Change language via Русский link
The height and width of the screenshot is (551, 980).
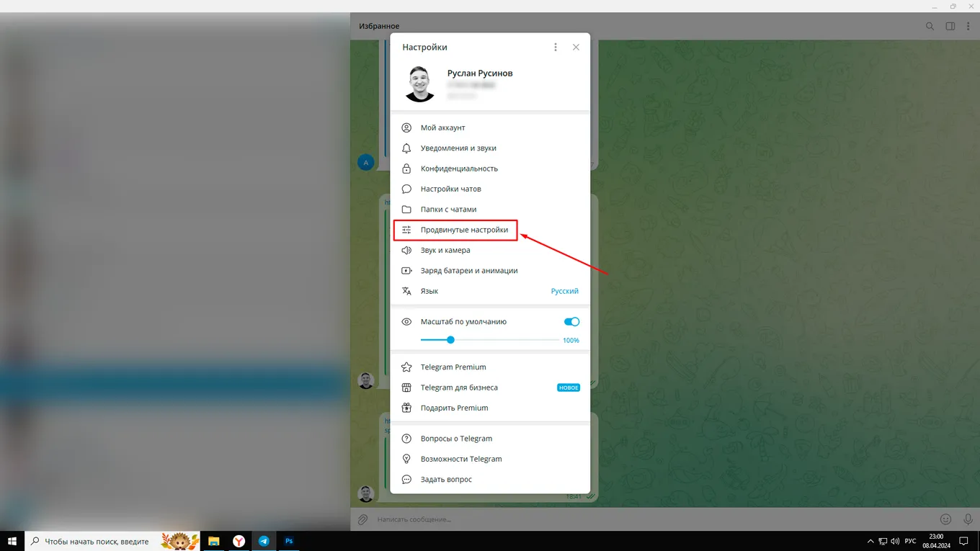pyautogui.click(x=564, y=291)
